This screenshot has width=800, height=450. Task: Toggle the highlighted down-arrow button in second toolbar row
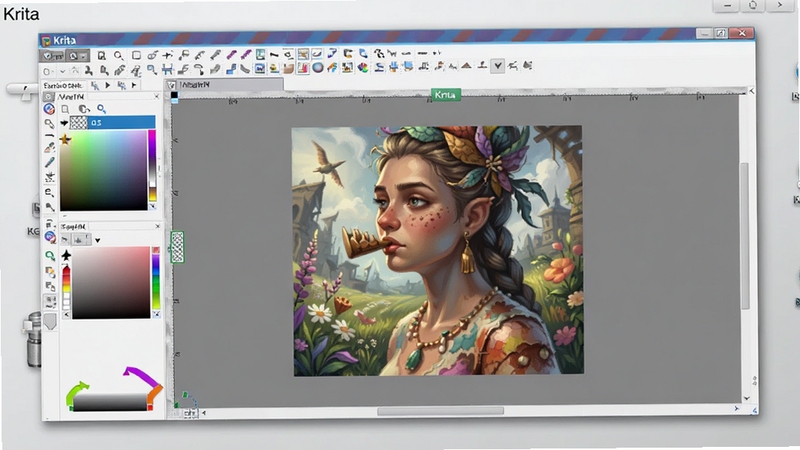[x=497, y=66]
